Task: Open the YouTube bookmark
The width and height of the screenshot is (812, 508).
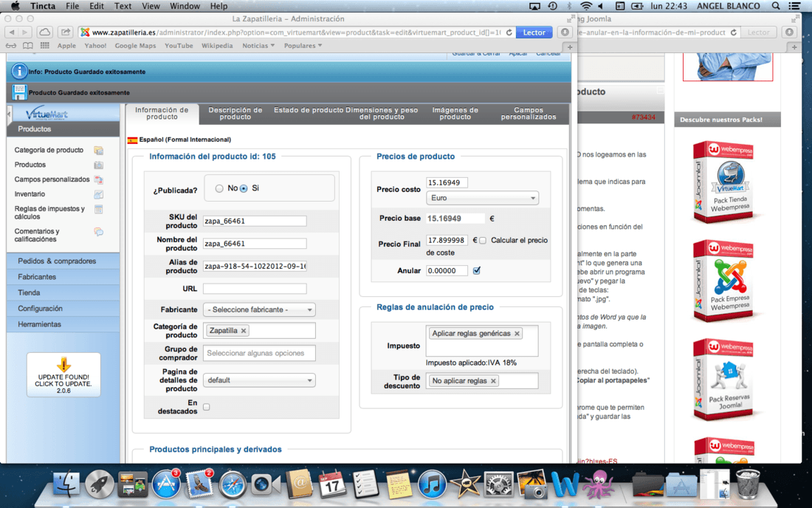Action: tap(179, 46)
